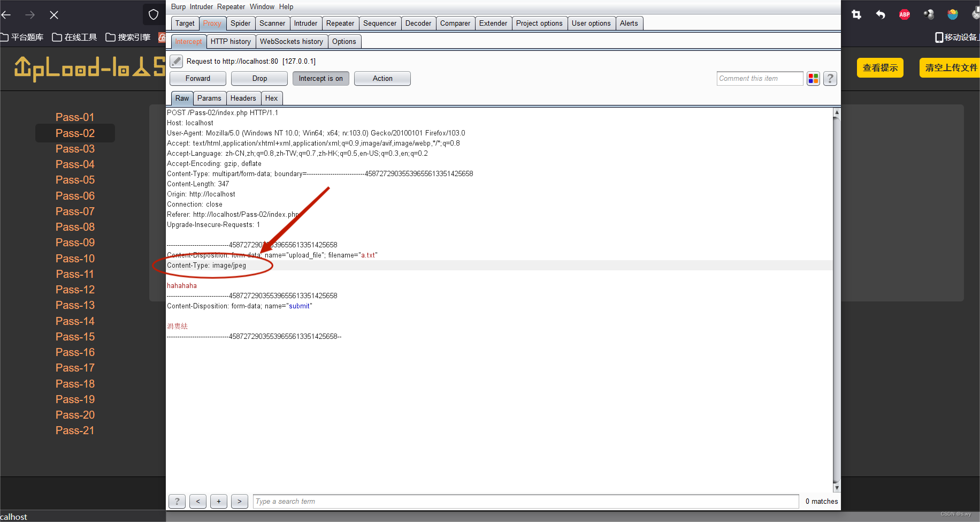Select the Intercept sub-tab
Screen dimensions: 980x522
click(x=188, y=42)
